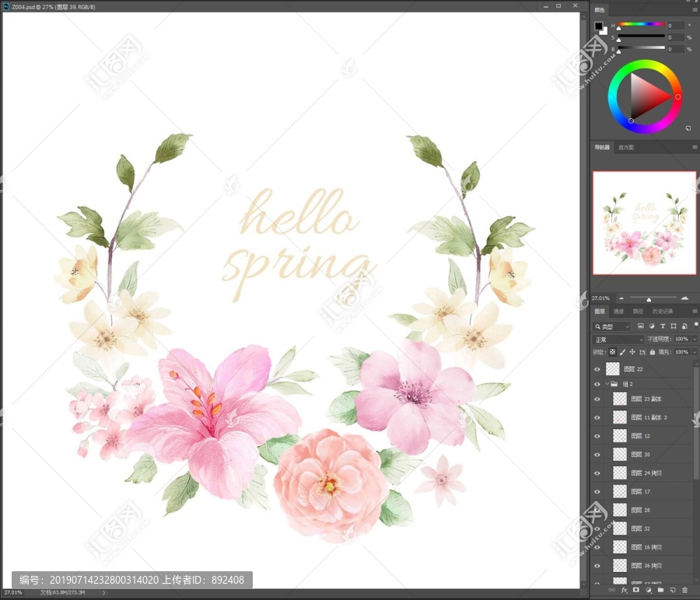Click the S value input field

[675, 37]
